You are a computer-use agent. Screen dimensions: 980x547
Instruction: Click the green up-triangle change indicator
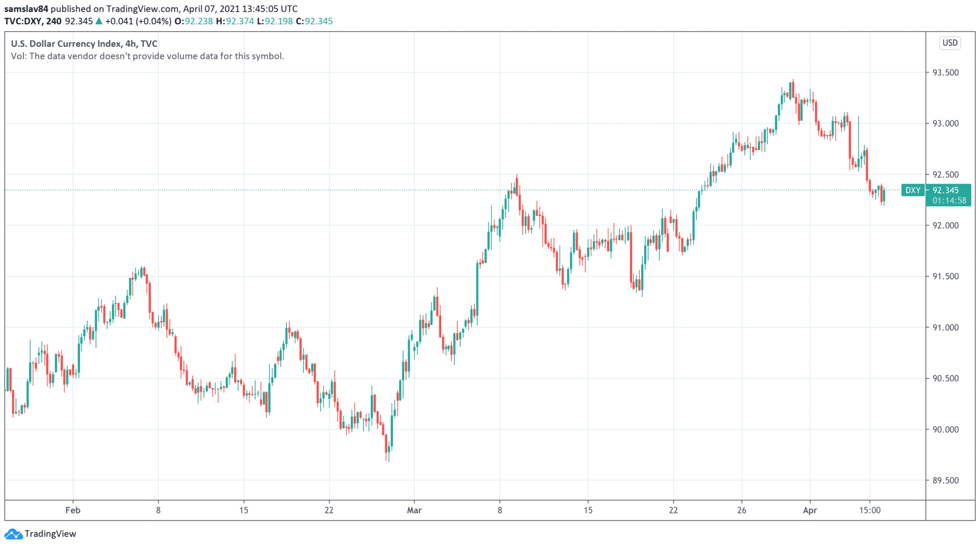tap(99, 21)
